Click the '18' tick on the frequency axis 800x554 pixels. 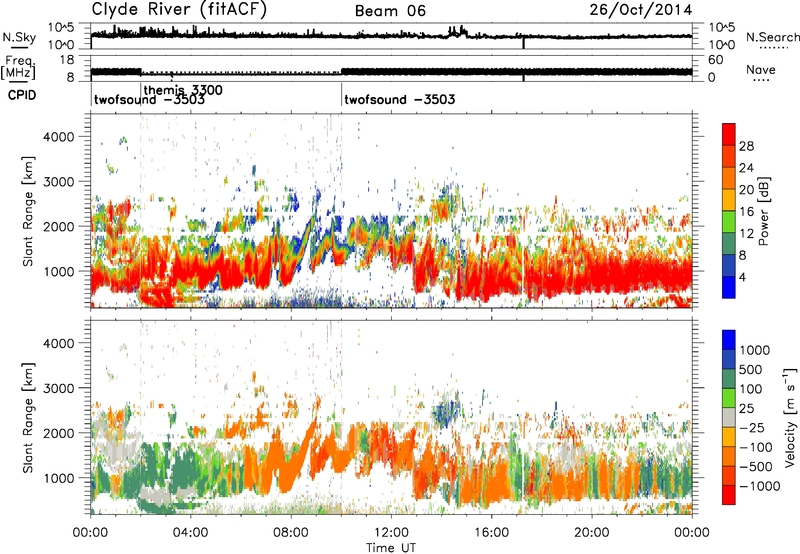(x=67, y=60)
